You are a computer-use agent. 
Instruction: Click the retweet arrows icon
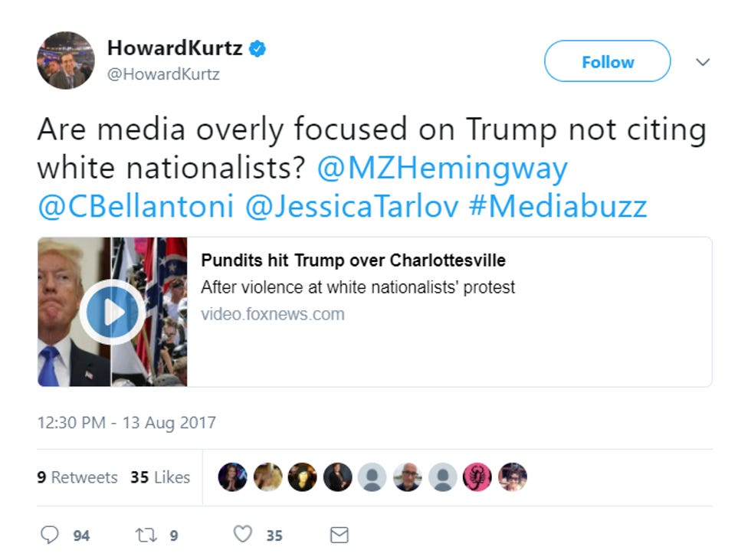coord(146,535)
